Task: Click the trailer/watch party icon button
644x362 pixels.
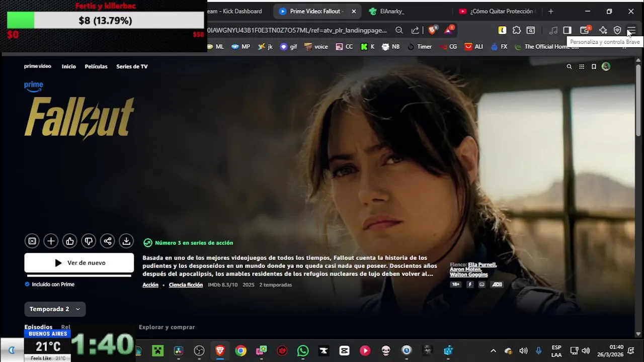Action: [32, 241]
